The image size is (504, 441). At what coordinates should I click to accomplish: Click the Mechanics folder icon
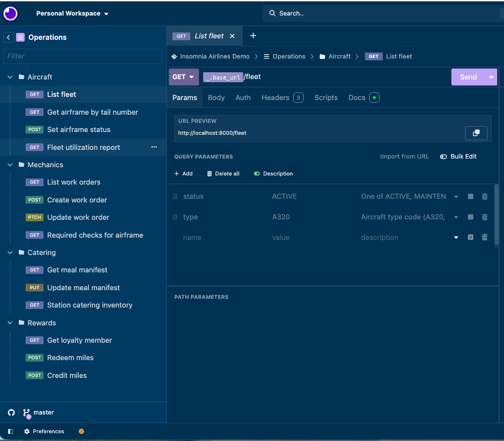coord(21,165)
